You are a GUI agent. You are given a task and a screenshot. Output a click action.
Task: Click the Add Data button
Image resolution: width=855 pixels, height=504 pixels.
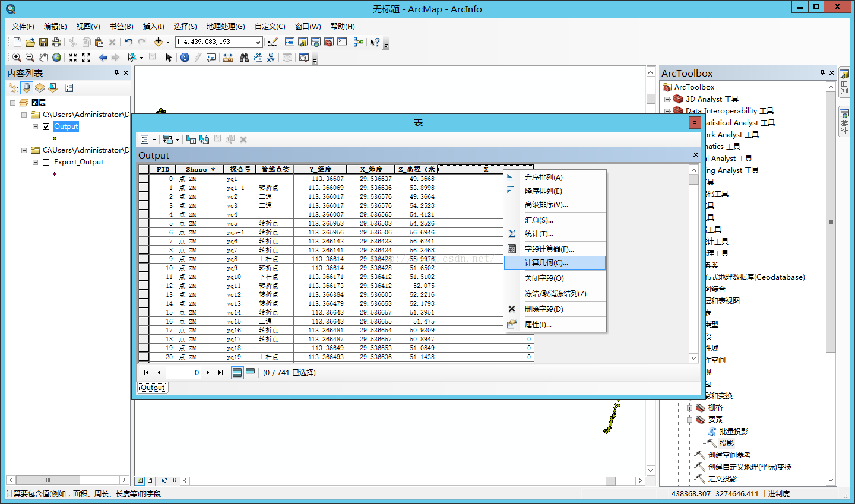pos(158,42)
